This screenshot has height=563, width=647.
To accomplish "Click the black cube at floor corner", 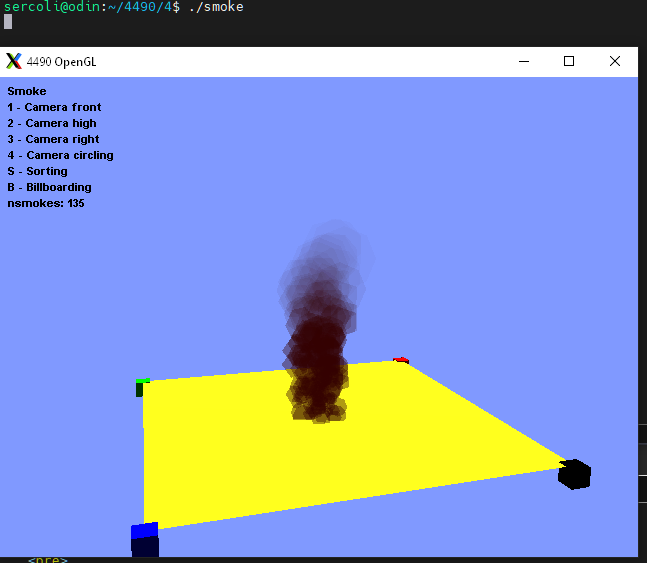I will [574, 474].
